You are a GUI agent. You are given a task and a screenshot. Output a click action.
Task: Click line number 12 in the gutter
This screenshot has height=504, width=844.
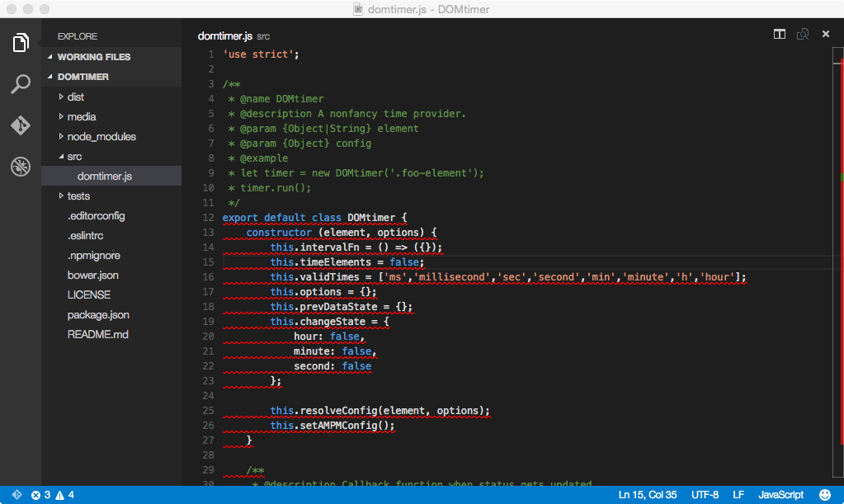coord(208,218)
